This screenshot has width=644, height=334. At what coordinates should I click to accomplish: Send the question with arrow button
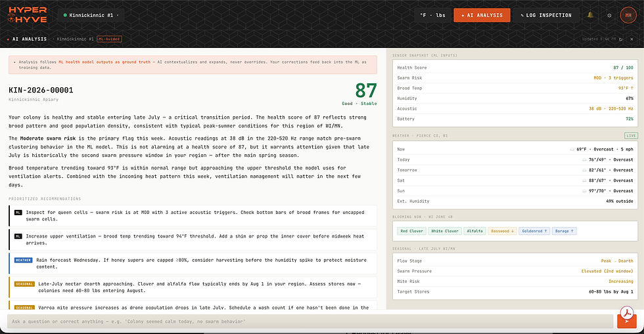click(x=627, y=322)
